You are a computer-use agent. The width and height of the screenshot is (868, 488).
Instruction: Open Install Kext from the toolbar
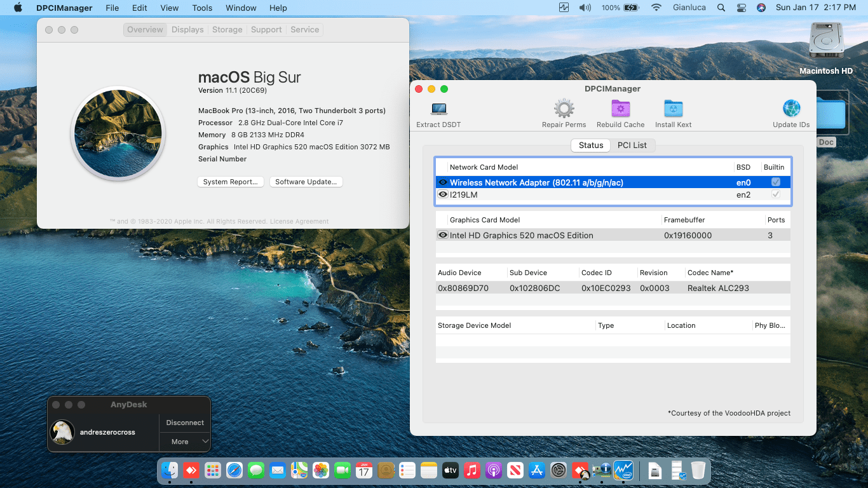(673, 109)
